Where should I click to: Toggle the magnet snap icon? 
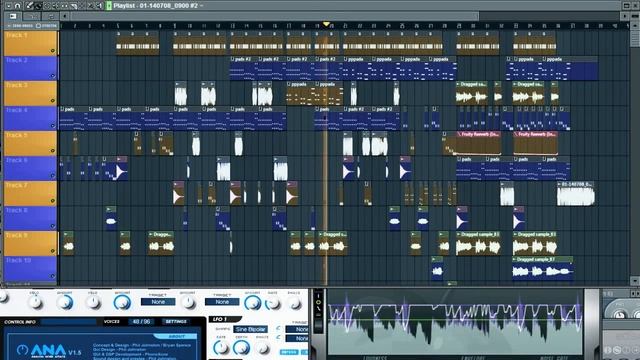coord(18,6)
